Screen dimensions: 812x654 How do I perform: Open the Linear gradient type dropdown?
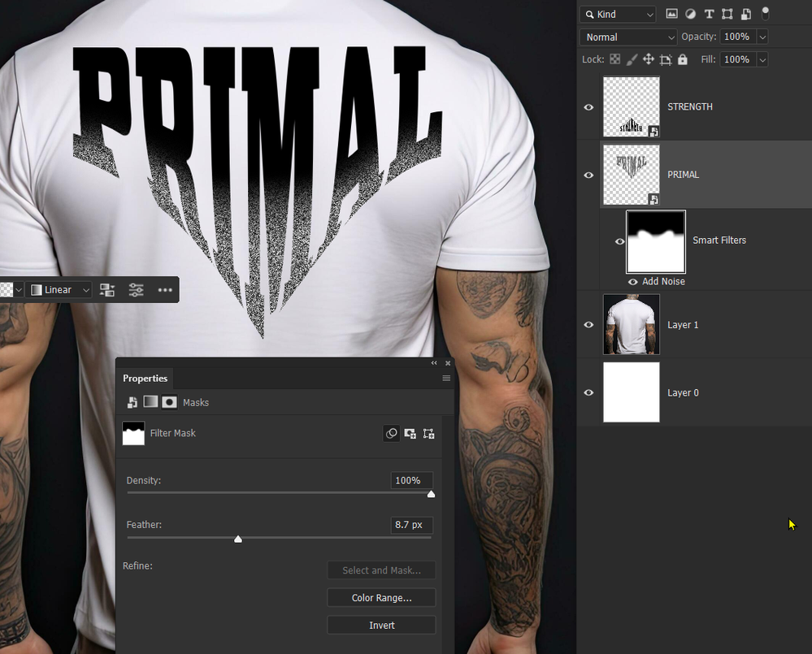[x=60, y=290]
